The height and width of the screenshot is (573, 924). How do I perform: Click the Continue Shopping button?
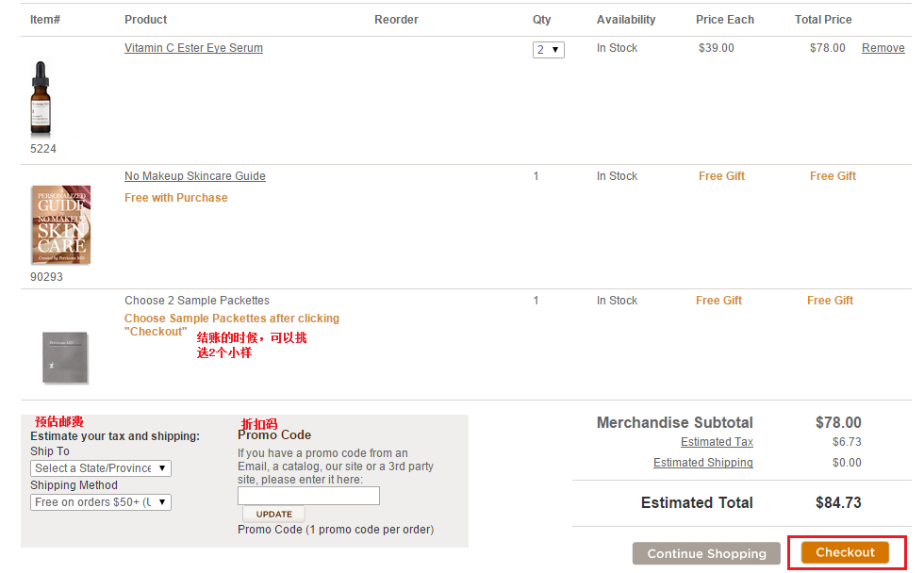tap(706, 553)
